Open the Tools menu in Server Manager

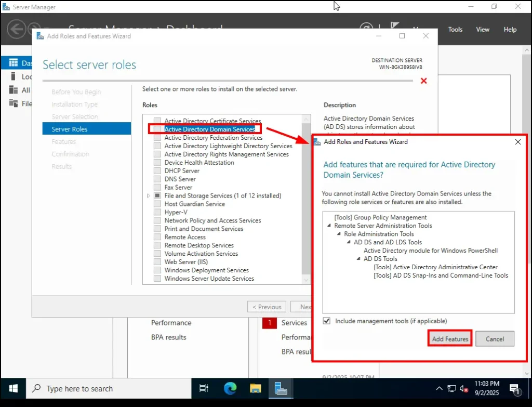[x=455, y=30]
